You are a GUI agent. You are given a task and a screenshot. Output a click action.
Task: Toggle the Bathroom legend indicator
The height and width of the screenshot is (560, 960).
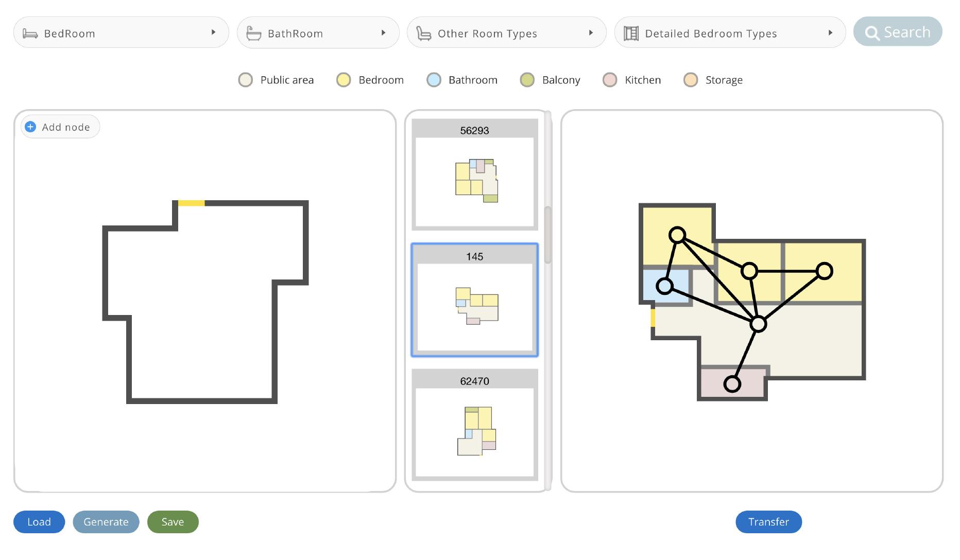click(434, 80)
